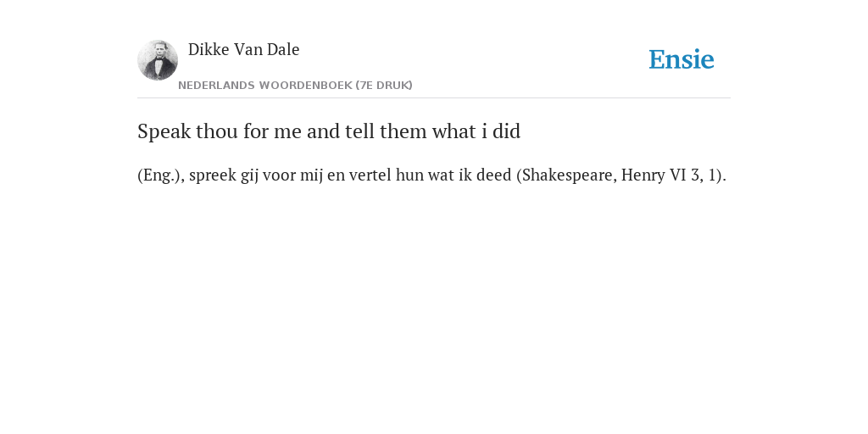Click the Dikke Van Dale author name
This screenshot has width=868, height=434.
(x=243, y=49)
